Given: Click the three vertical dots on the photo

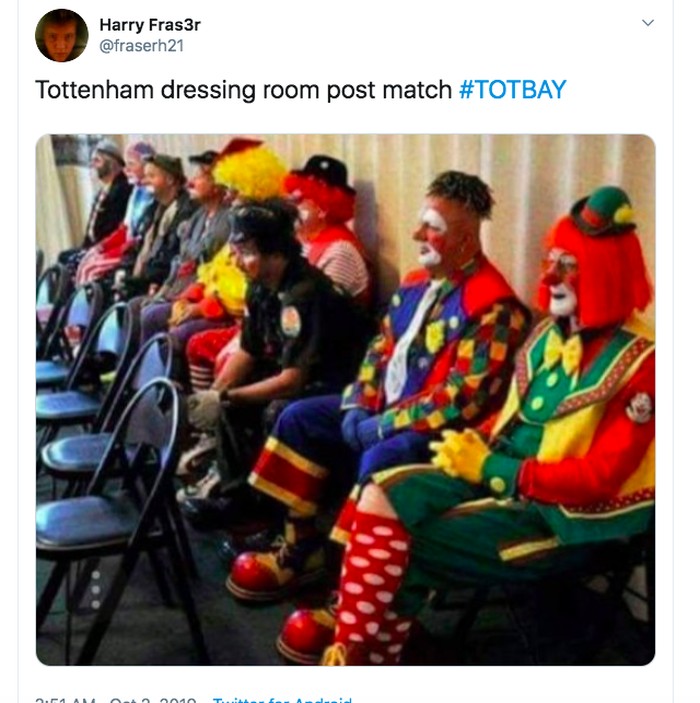Looking at the screenshot, I should pyautogui.click(x=96, y=589).
